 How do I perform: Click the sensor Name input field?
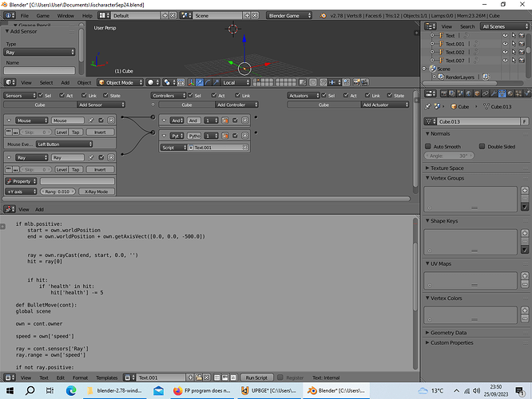point(39,70)
